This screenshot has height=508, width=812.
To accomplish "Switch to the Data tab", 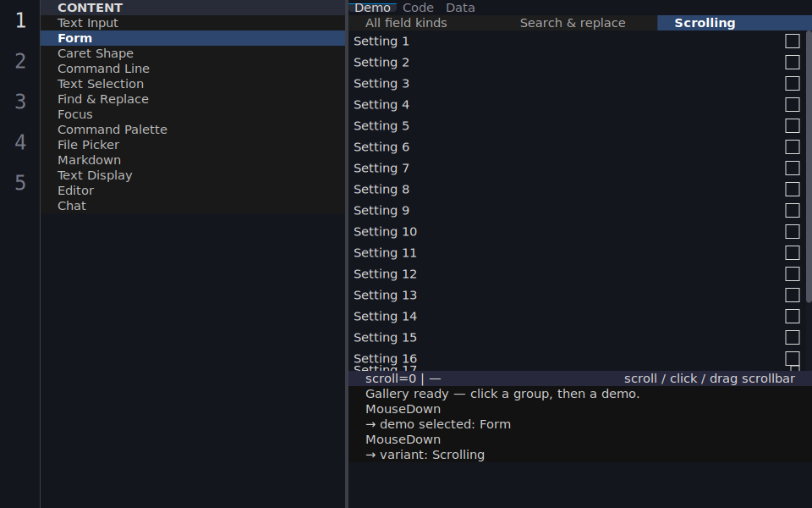I will coord(460,8).
